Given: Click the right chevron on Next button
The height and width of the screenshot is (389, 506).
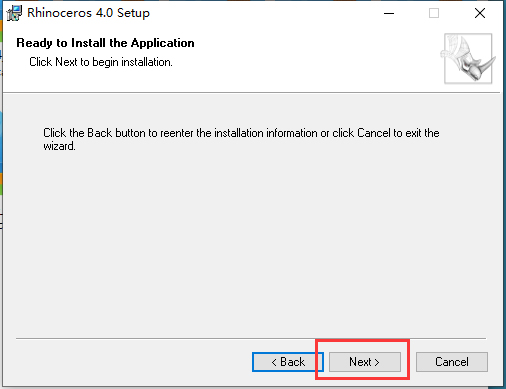Looking at the screenshot, I should pos(377,362).
